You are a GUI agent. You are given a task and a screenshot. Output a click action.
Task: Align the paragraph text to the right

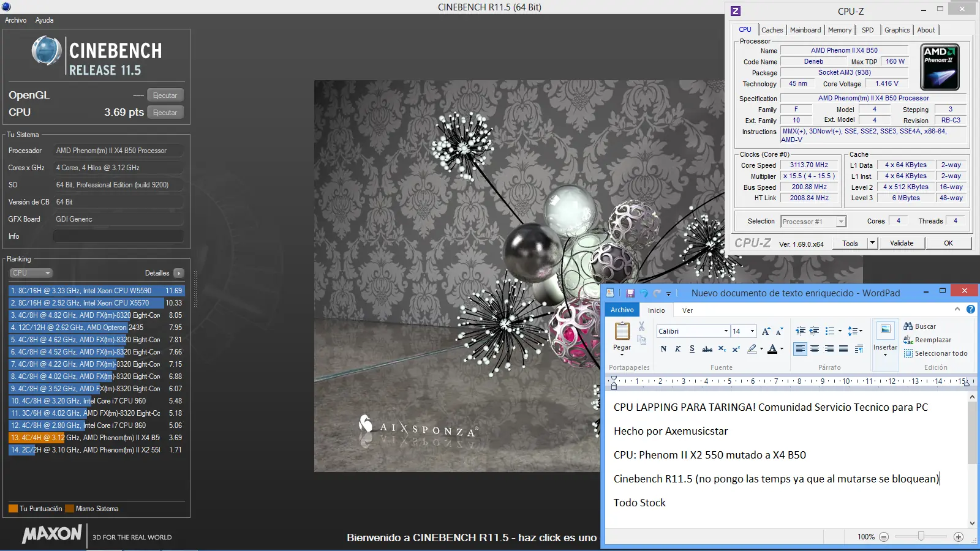pyautogui.click(x=829, y=349)
